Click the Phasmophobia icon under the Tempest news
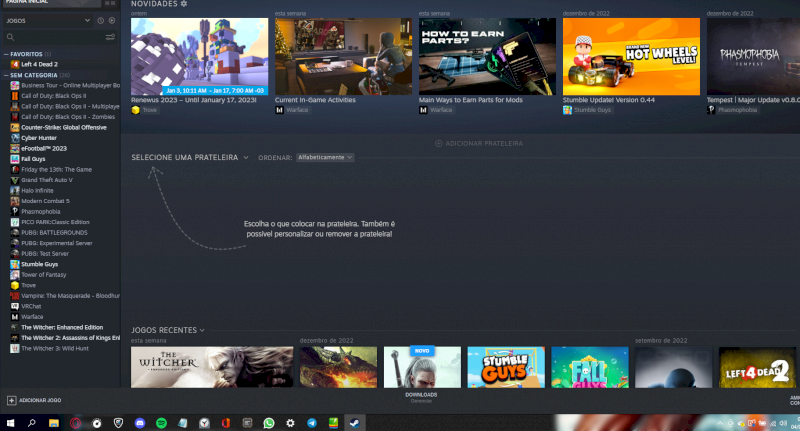The height and width of the screenshot is (431, 800). 711,110
